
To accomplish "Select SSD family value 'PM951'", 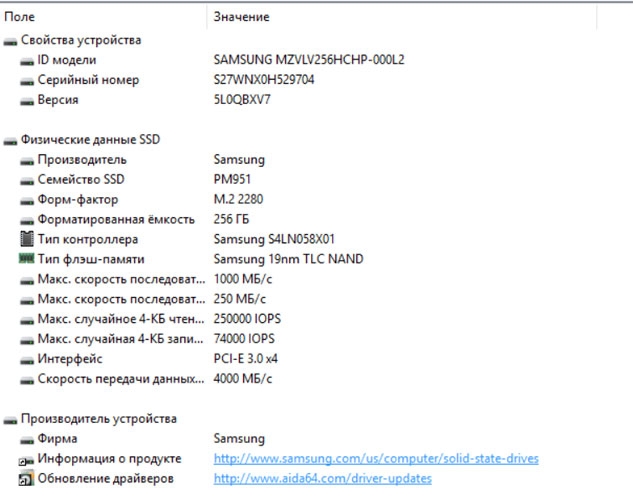I will coord(232,179).
